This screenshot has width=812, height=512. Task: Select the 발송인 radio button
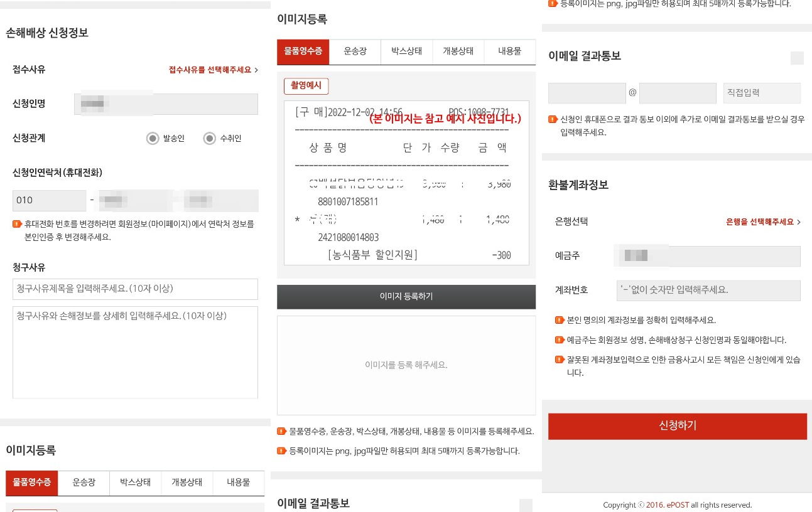[153, 138]
